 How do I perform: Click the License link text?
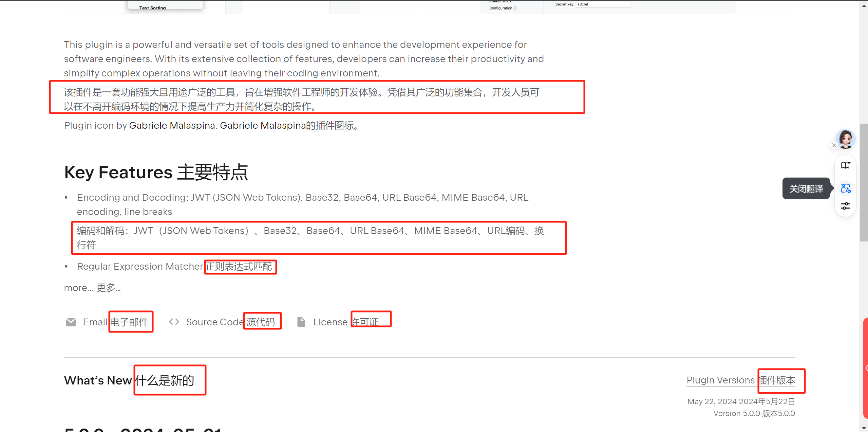pos(330,322)
